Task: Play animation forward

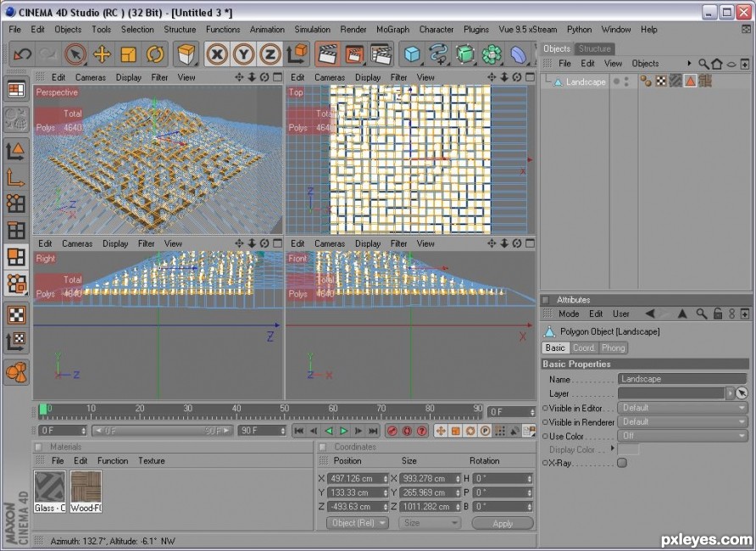Action: point(344,431)
